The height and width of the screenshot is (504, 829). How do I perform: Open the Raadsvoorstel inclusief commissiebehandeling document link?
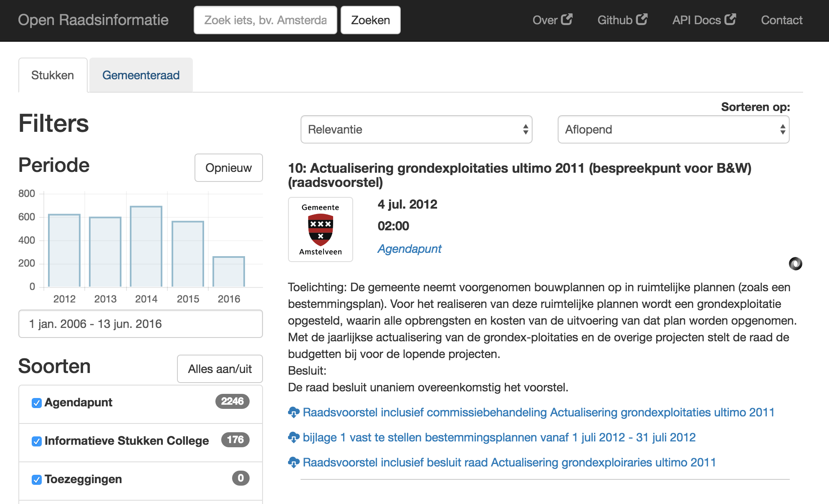[538, 412]
